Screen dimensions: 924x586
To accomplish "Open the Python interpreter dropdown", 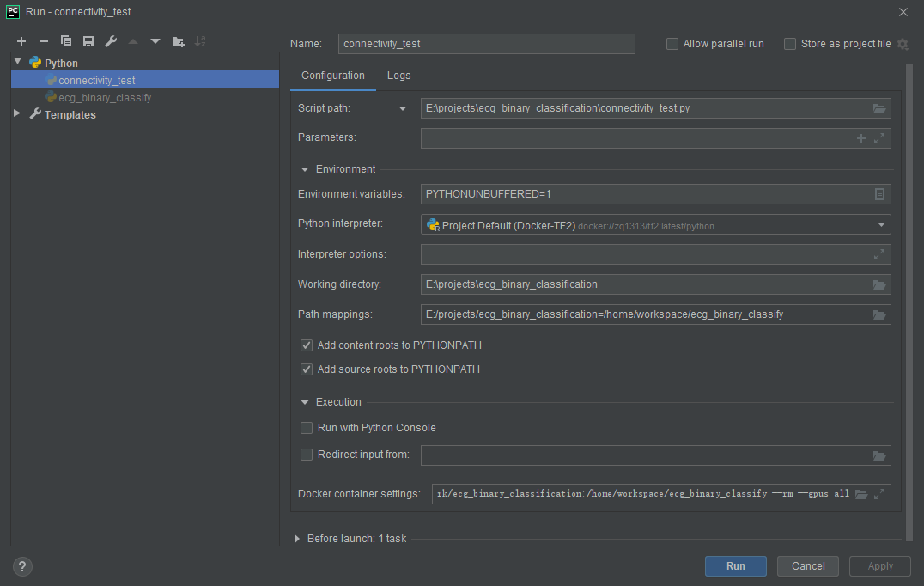I will coord(881,223).
